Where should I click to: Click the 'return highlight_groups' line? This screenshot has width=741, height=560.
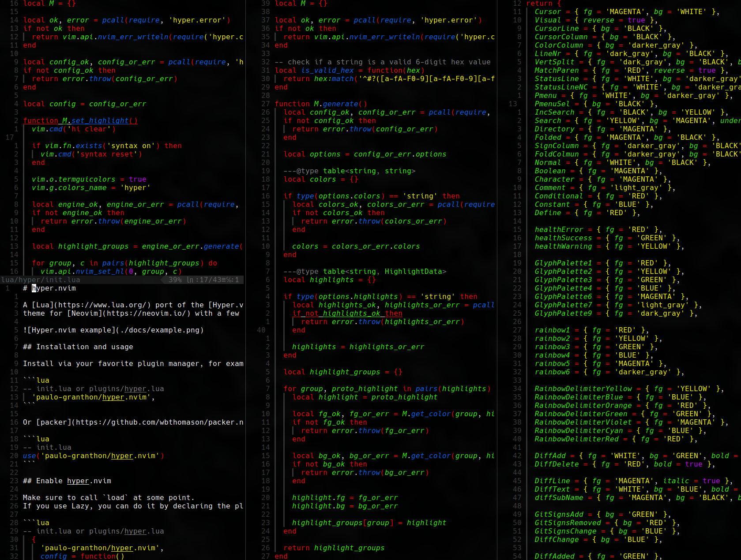pos(334,548)
